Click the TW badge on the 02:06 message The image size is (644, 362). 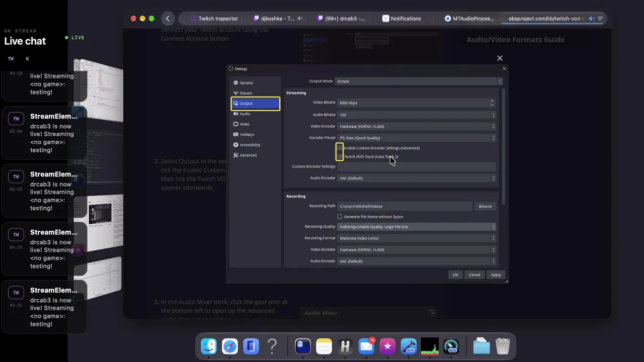tap(16, 119)
